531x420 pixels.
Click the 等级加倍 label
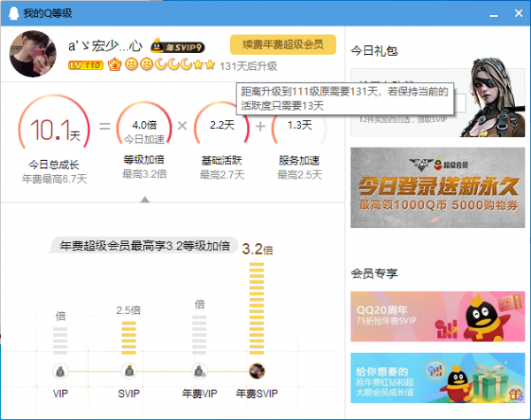[144, 159]
